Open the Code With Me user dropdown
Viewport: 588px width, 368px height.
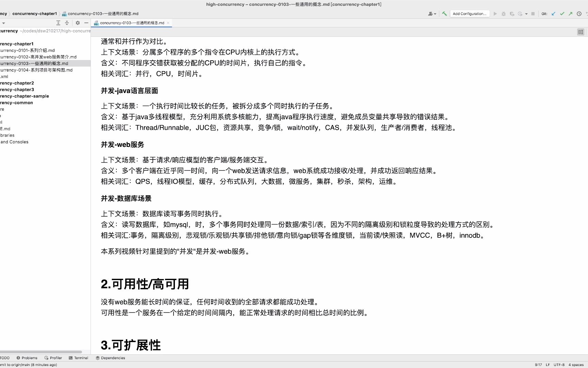(432, 14)
